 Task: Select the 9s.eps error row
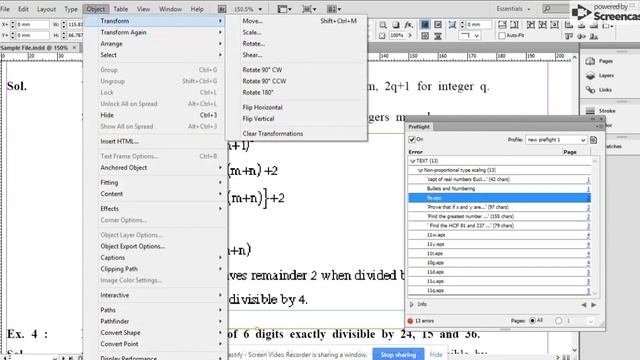pyautogui.click(x=499, y=198)
